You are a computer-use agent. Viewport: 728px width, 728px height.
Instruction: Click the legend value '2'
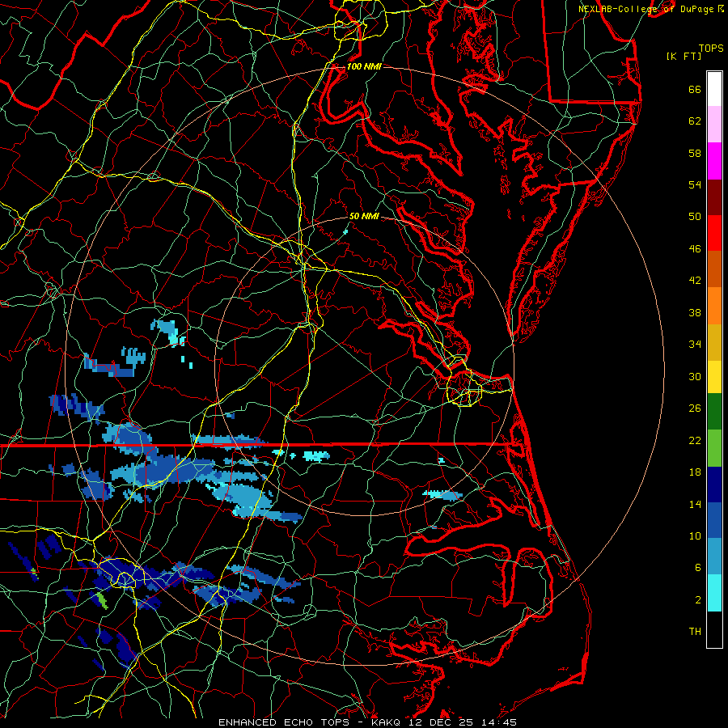point(698,600)
